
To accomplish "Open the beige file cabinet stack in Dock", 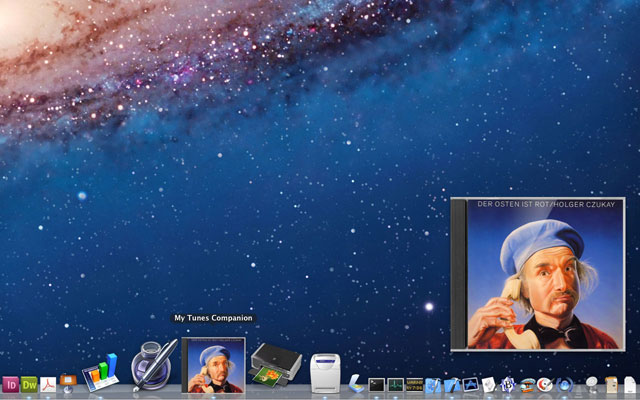I will point(611,385).
